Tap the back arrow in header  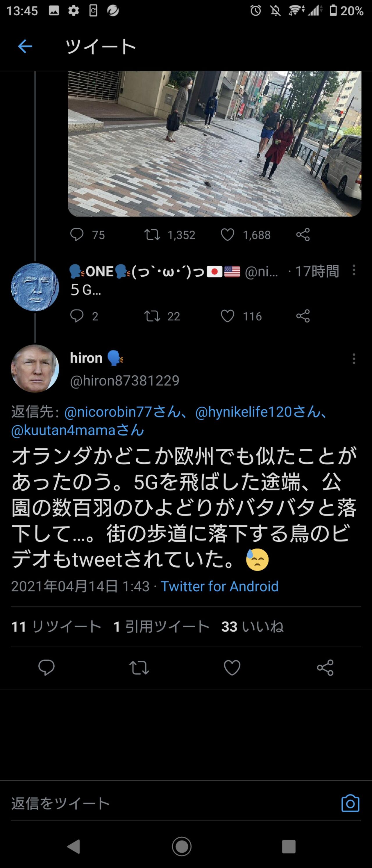point(25,46)
